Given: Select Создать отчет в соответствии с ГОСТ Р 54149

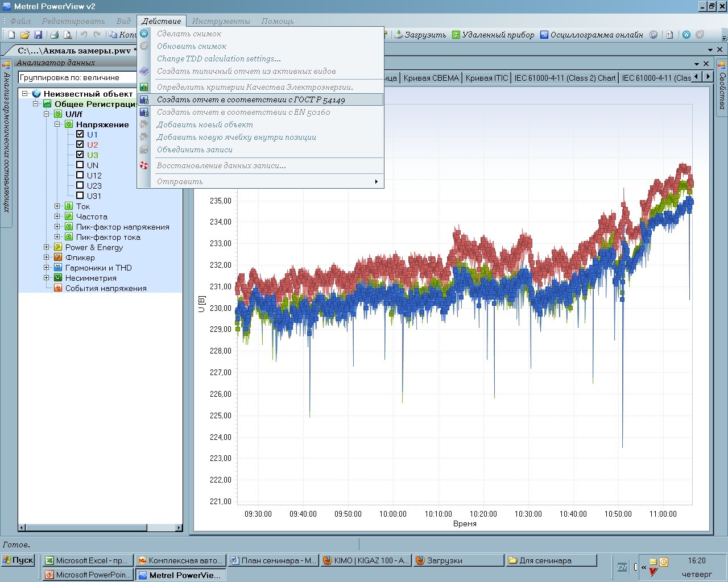Looking at the screenshot, I should [x=251, y=100].
